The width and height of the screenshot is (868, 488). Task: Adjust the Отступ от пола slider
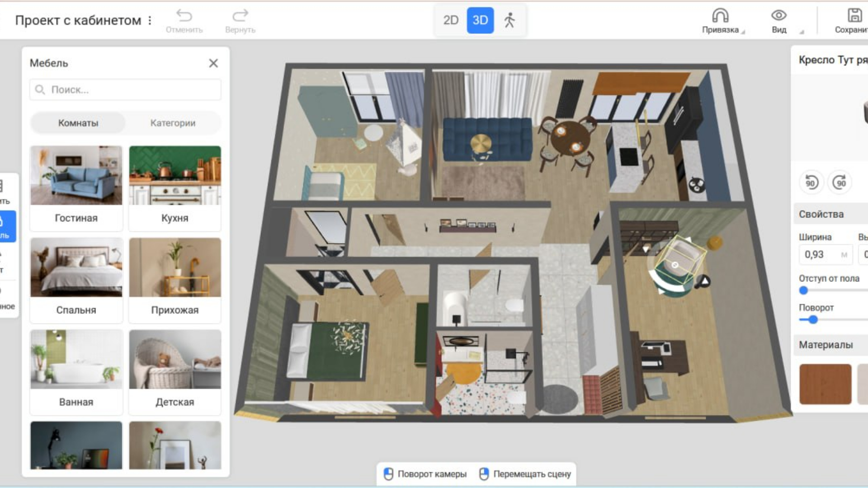(x=803, y=291)
